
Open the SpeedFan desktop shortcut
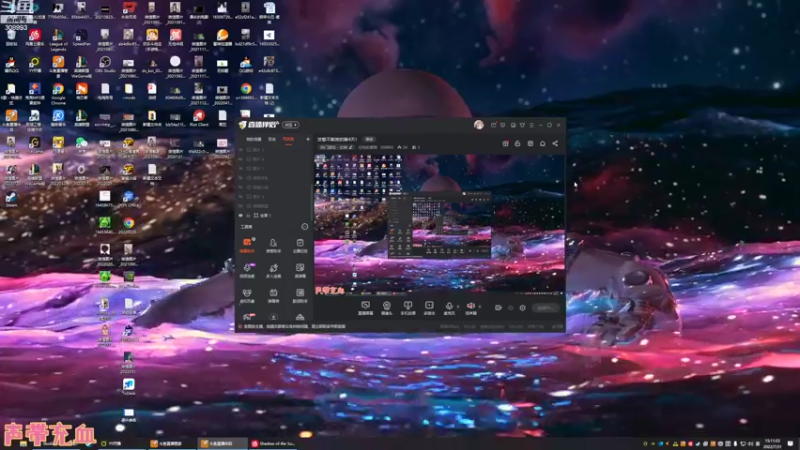pyautogui.click(x=81, y=39)
